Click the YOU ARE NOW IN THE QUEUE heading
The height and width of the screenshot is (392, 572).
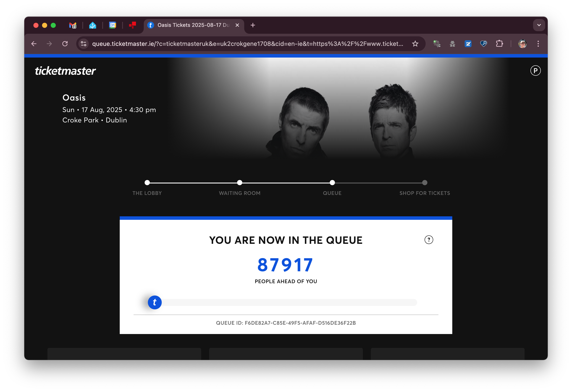point(286,240)
